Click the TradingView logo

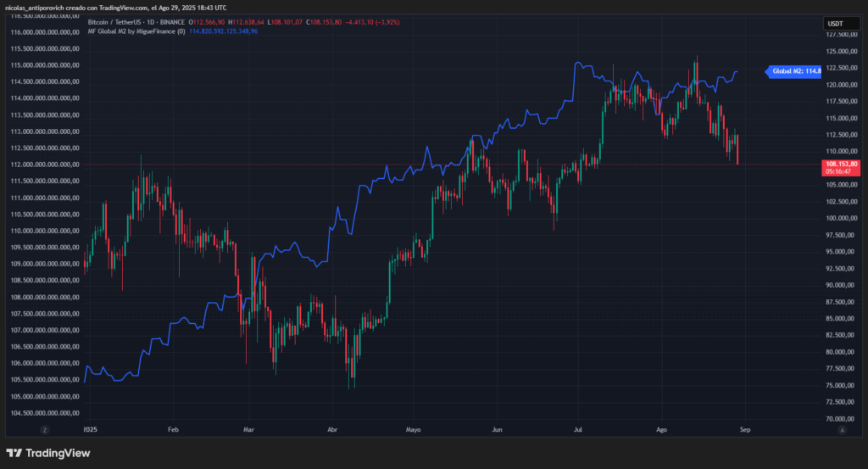(48, 453)
